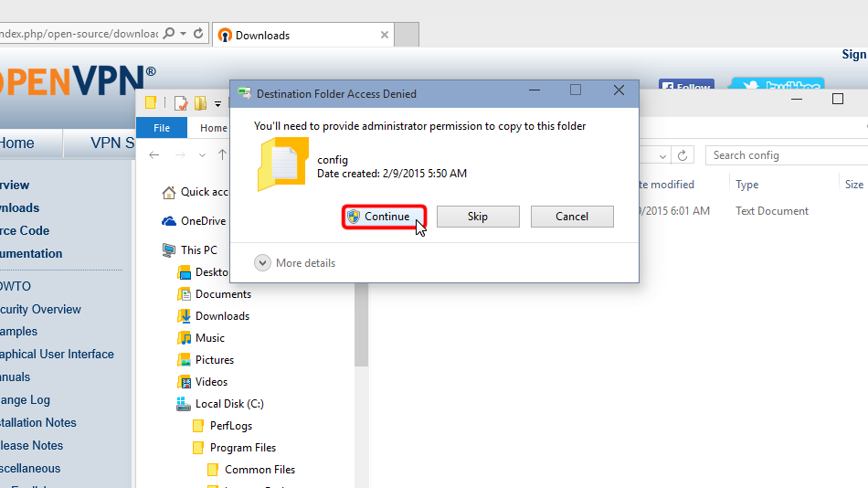
Task: Switch to the Downloads browser tab
Action: coord(302,36)
